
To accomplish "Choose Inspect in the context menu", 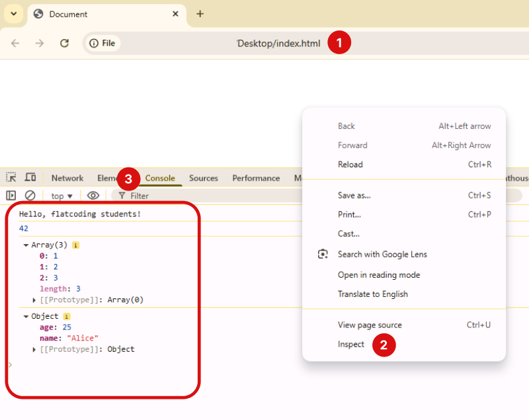I will [404, 345].
